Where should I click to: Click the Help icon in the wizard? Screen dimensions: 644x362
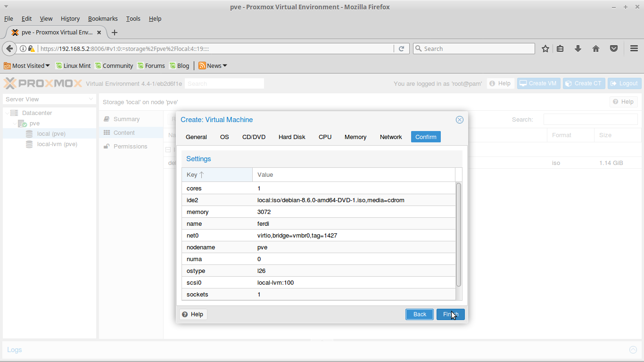click(x=193, y=314)
